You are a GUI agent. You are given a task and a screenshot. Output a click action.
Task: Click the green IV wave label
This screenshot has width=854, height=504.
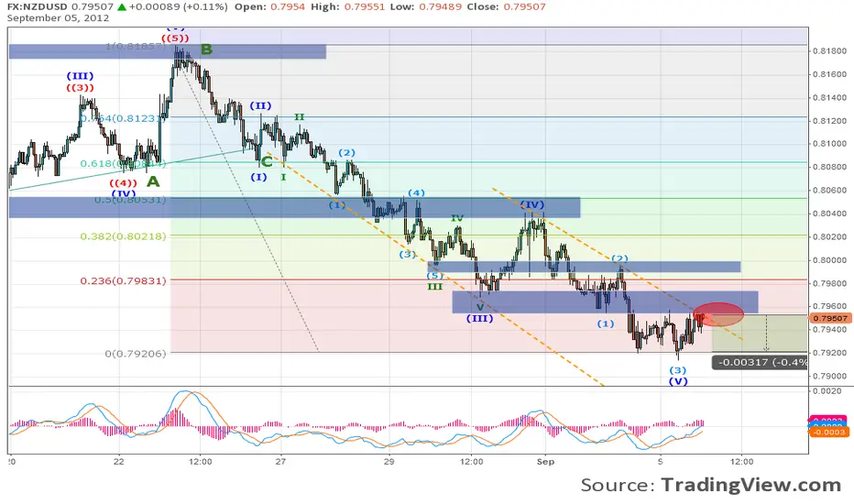pos(457,218)
